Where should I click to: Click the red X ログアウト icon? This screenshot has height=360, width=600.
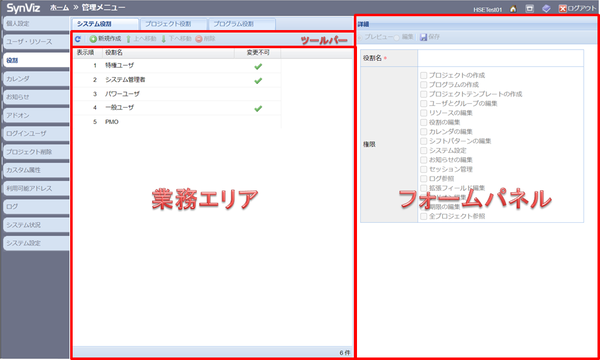tap(562, 9)
